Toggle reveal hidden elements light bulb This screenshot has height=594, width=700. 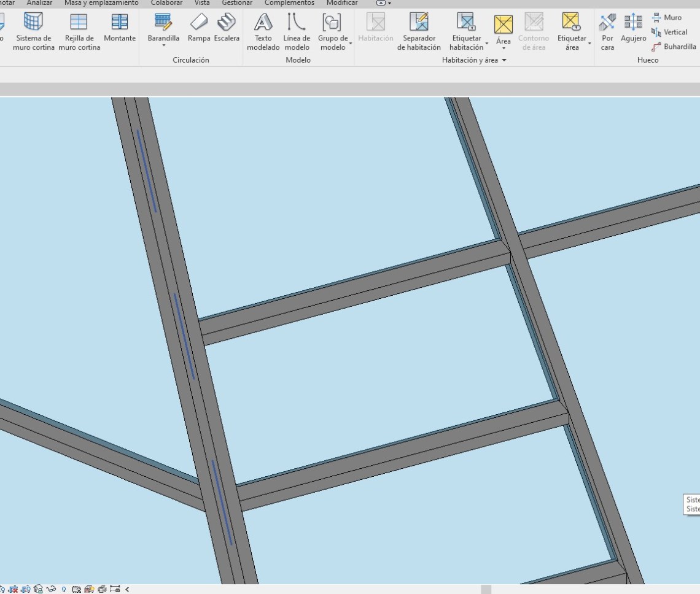point(64,589)
